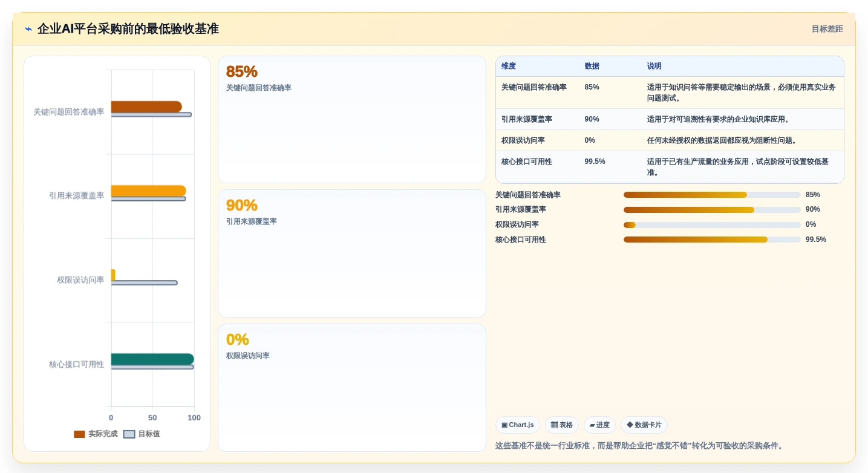Screen dimensions: 868x473
Task: Click the brown 关键问题回答准确率 actual bar in chart
Action: coord(146,106)
